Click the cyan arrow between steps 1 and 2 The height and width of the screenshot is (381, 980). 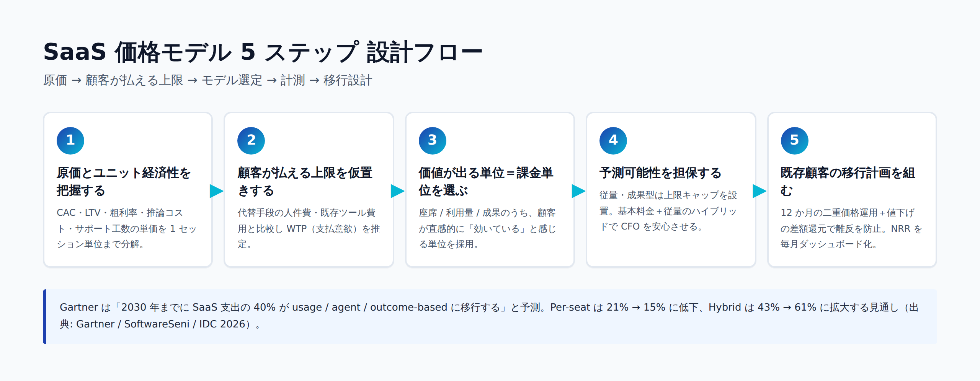click(x=217, y=191)
